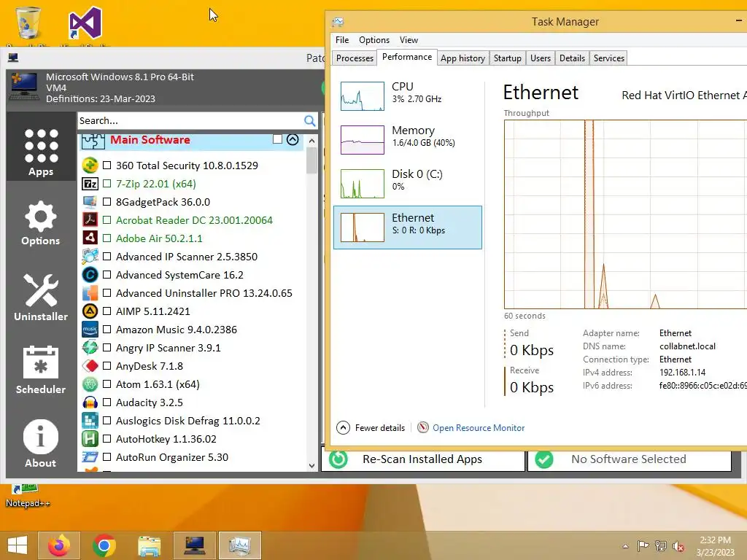The height and width of the screenshot is (560, 747).
Task: Check the AIMP 5.11.2421 checkbox
Action: [107, 311]
